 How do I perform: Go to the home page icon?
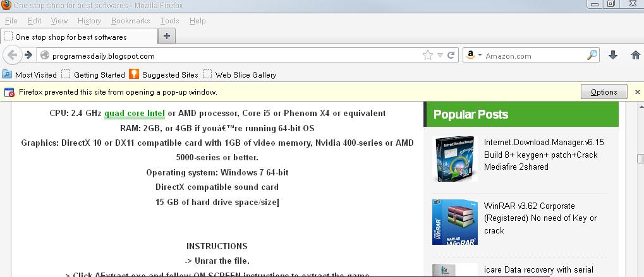tap(635, 55)
